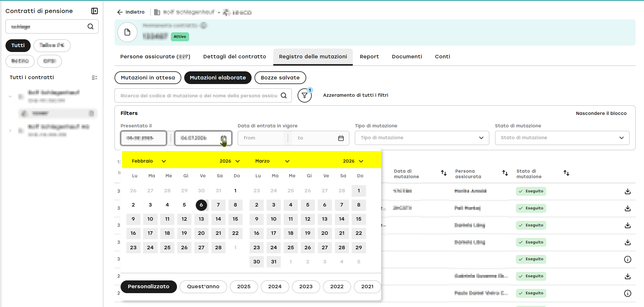Image resolution: width=644 pixels, height=307 pixels.
Task: Click the sidebar search magnifier icon
Action: pos(91,27)
